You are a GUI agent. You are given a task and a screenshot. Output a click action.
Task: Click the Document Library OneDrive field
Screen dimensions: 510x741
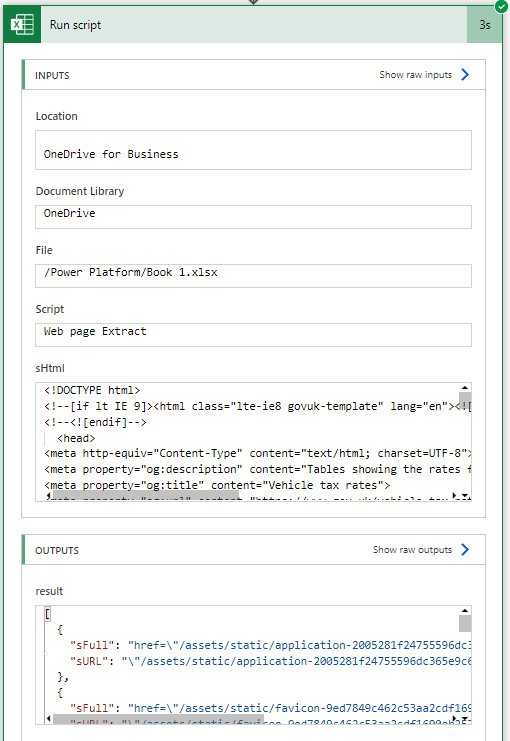[253, 217]
